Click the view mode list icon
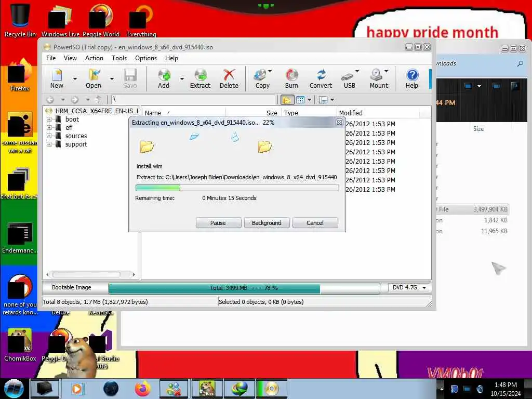The height and width of the screenshot is (399, 532). tap(300, 100)
